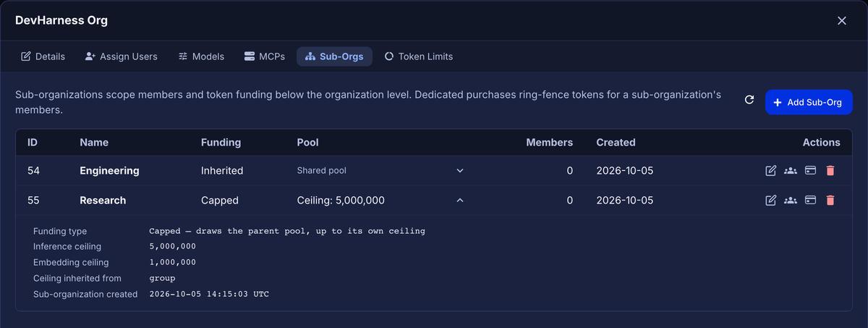Click the sub-organization created timestamp
868x328 pixels.
pos(209,294)
